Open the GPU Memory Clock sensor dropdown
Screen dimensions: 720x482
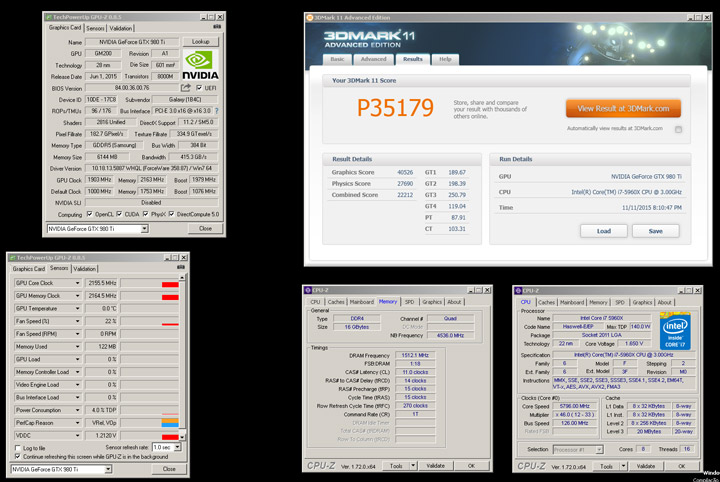point(77,296)
